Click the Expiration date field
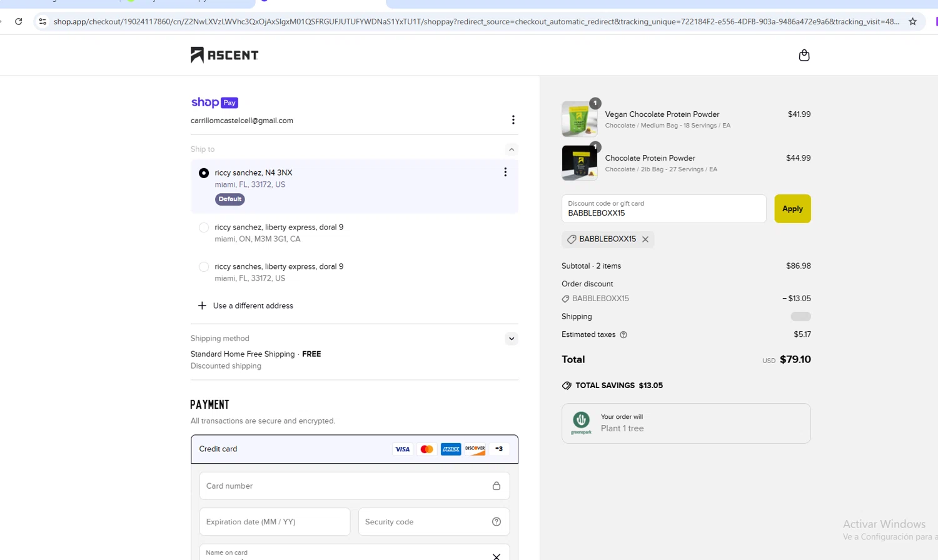 (275, 522)
